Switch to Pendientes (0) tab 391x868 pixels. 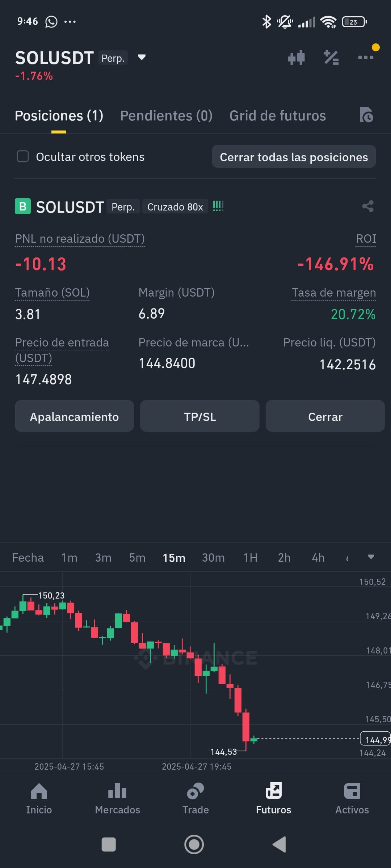[x=166, y=116]
